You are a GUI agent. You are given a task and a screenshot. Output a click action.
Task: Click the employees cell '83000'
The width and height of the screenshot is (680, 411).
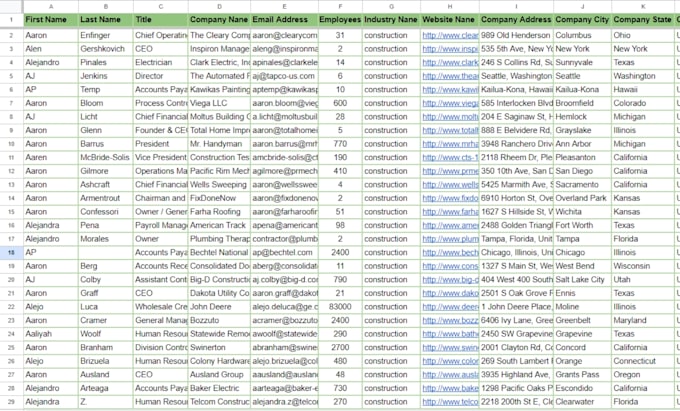point(340,307)
